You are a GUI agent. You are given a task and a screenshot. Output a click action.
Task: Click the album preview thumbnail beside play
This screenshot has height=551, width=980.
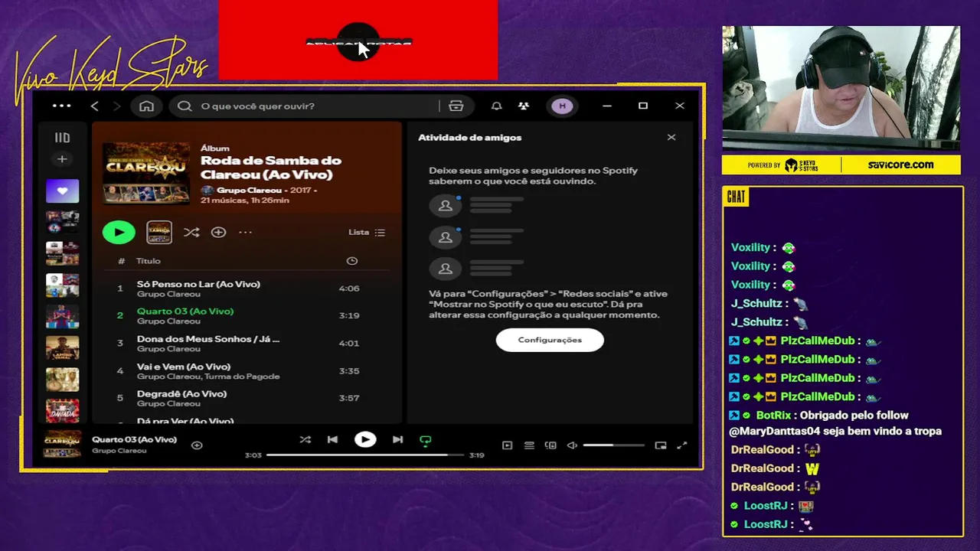(159, 232)
